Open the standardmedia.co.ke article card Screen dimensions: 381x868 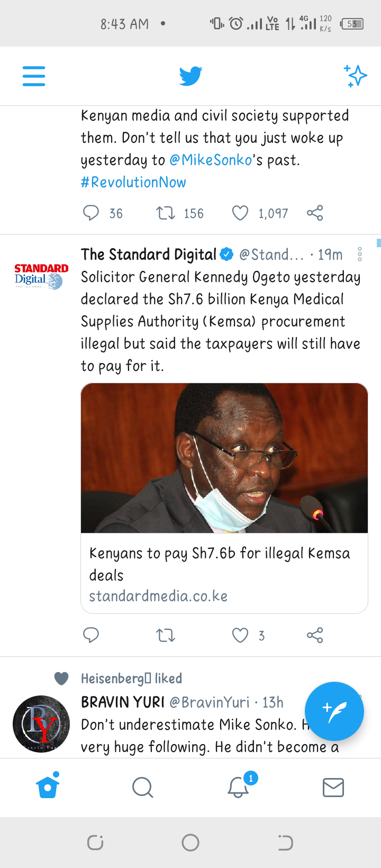224,498
